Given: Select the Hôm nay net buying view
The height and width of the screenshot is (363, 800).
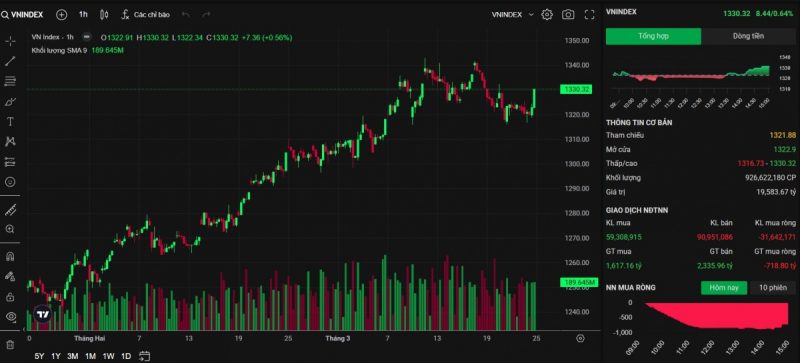Looking at the screenshot, I should click(x=724, y=287).
